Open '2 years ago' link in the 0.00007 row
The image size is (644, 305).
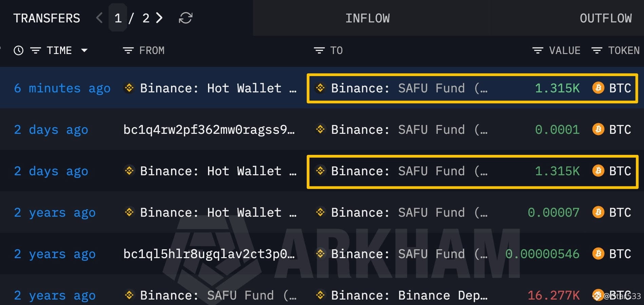55,213
